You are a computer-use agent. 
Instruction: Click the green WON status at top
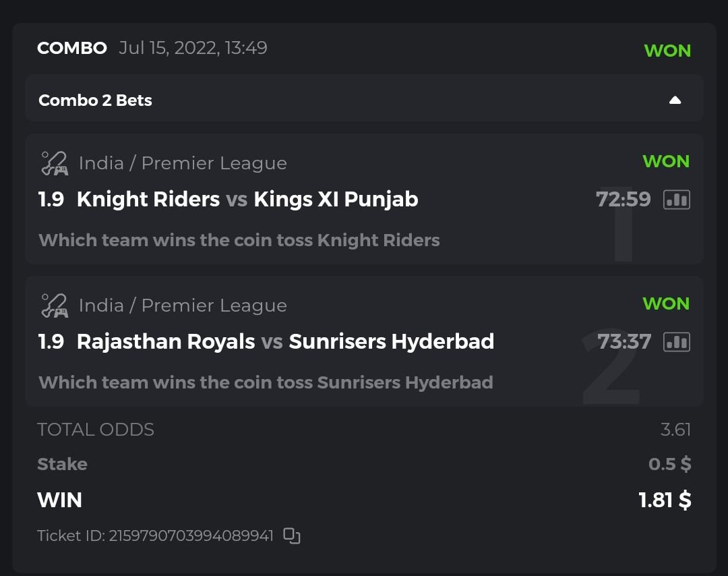pos(667,51)
